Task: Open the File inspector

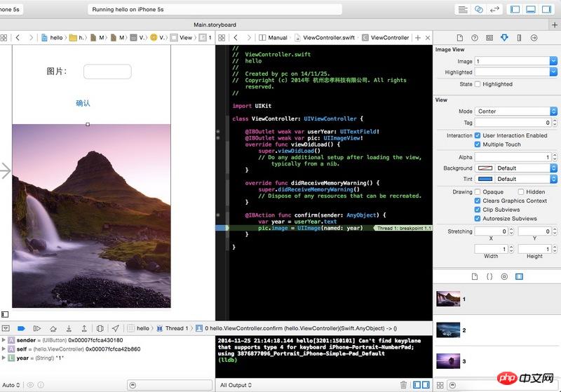Action: point(460,38)
